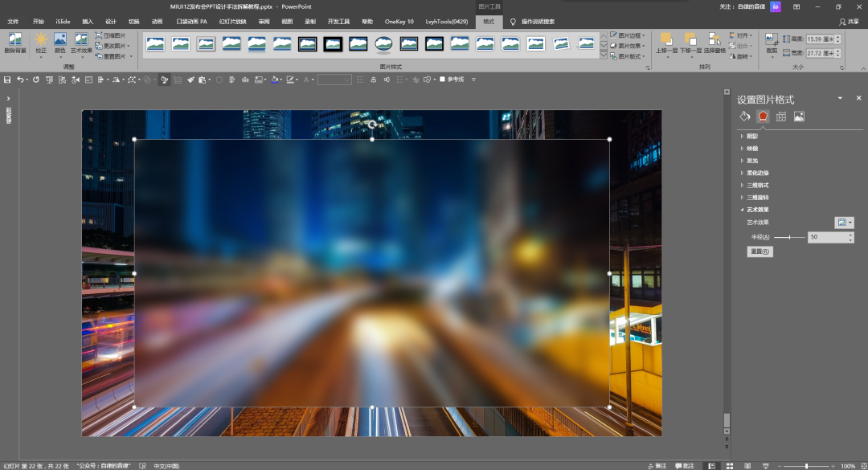Click the 裁剪 (Crop) tool icon
Image resolution: width=868 pixels, height=470 pixels.
point(771,40)
